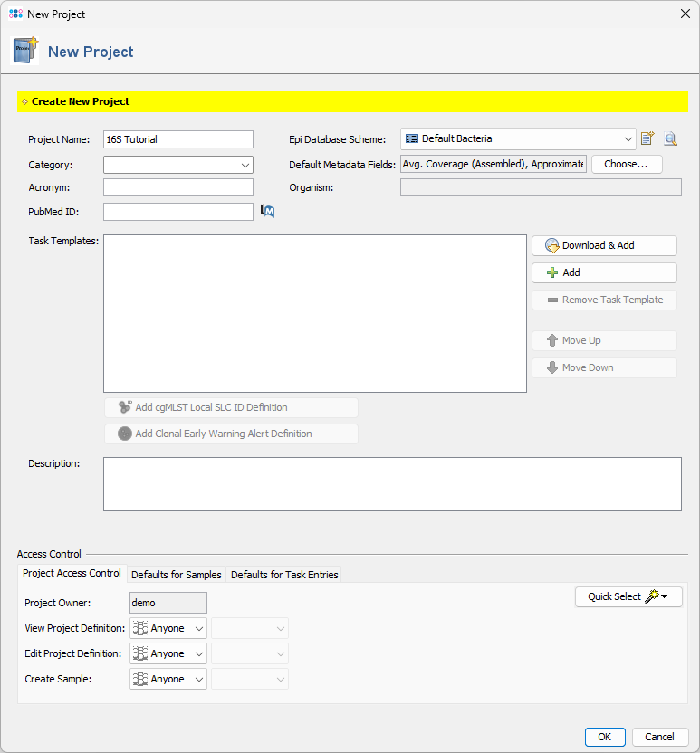Open Edit Project Definition Anyone dropdown
Screen dimensions: 700x753
168,653
